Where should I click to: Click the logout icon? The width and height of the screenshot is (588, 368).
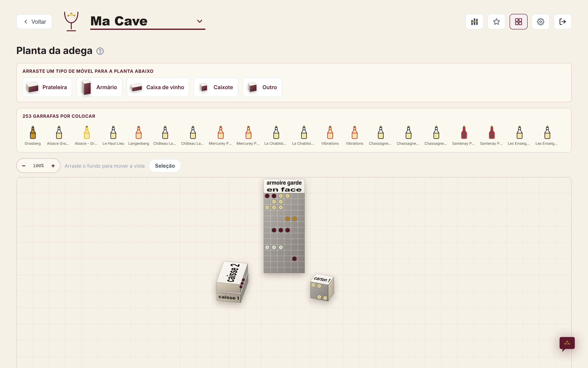pyautogui.click(x=562, y=22)
